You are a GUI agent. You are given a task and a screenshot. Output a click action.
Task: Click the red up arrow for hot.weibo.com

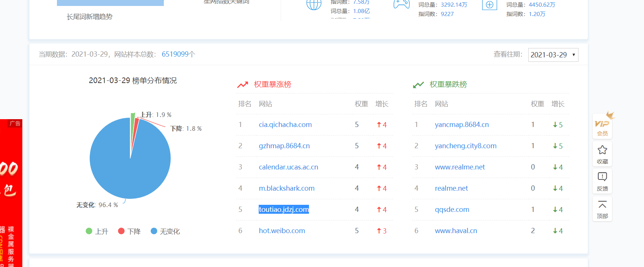(379, 231)
